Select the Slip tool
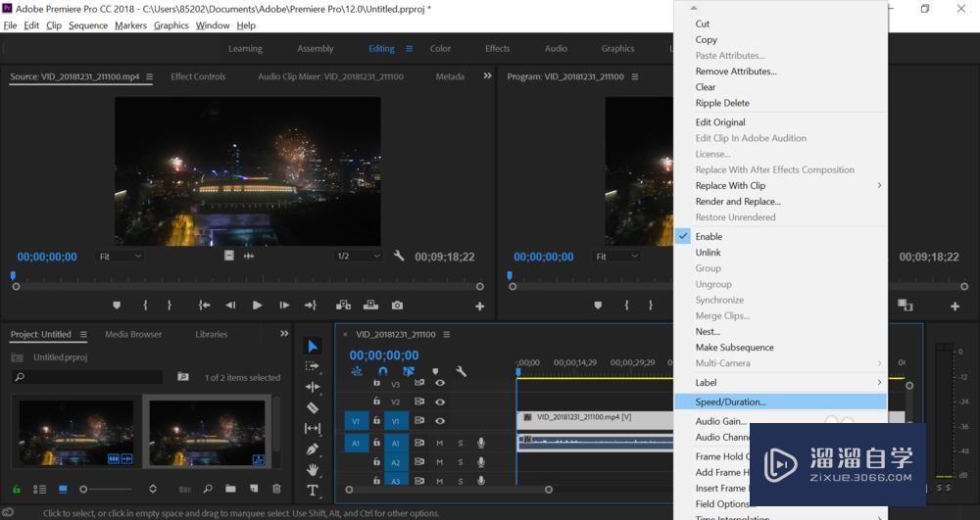 pos(313,428)
